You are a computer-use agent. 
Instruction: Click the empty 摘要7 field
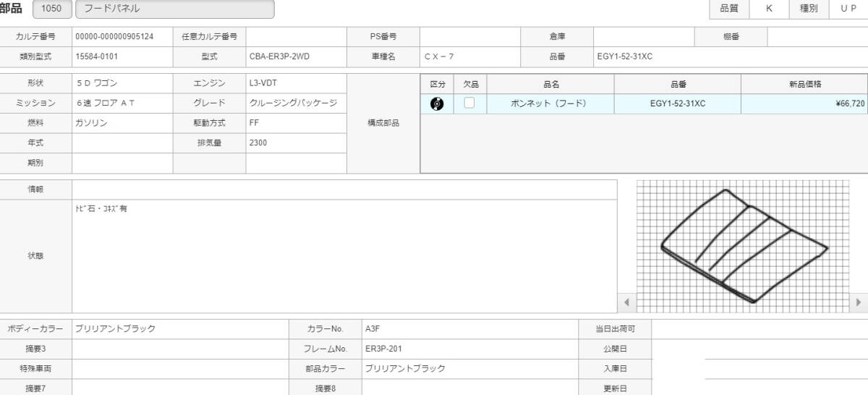[180, 388]
